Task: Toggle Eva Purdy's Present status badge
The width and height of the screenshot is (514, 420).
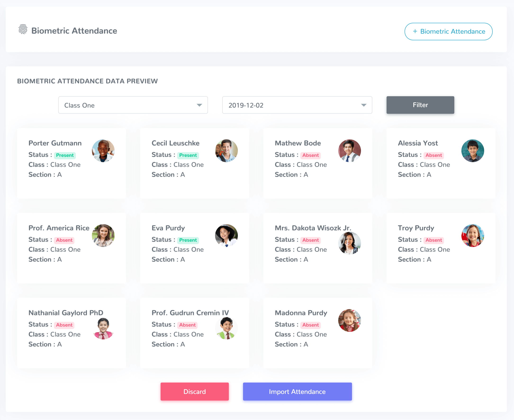Action: click(x=188, y=240)
